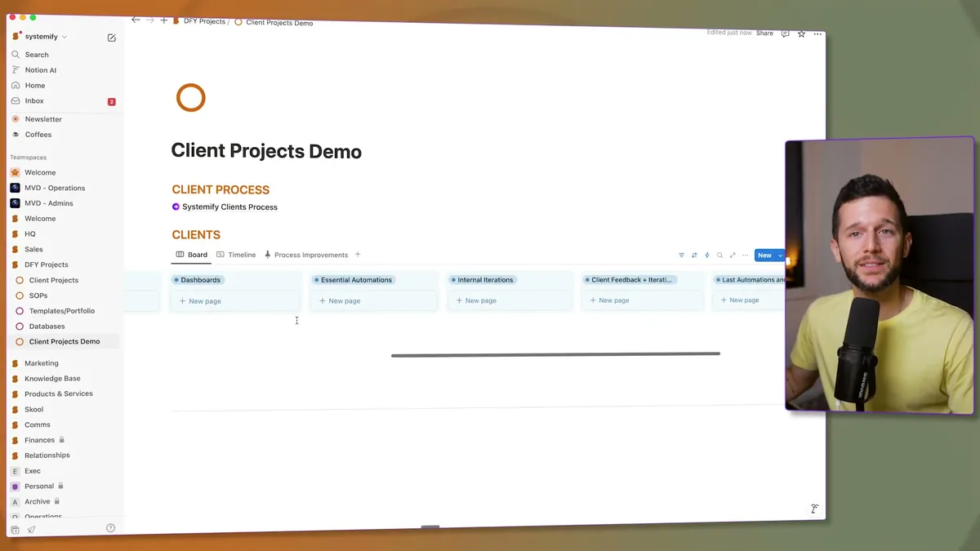This screenshot has width=980, height=551.
Task: Add a new view with the plus
Action: tap(358, 254)
